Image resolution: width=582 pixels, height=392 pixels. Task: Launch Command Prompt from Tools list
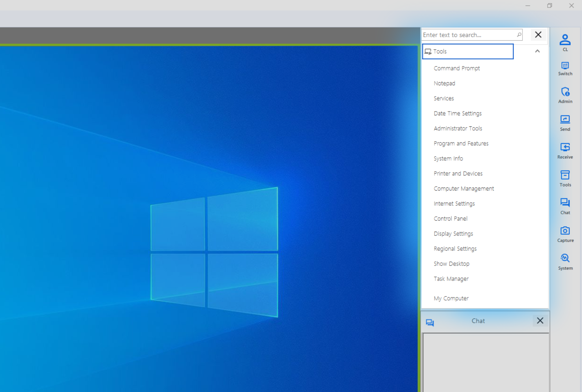click(x=457, y=68)
